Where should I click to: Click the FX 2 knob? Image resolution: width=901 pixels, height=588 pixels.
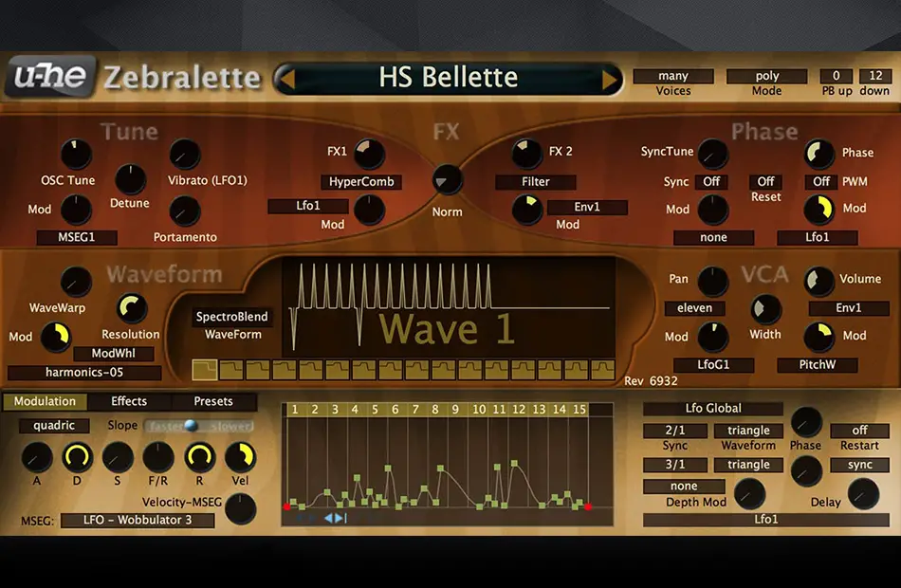(526, 154)
